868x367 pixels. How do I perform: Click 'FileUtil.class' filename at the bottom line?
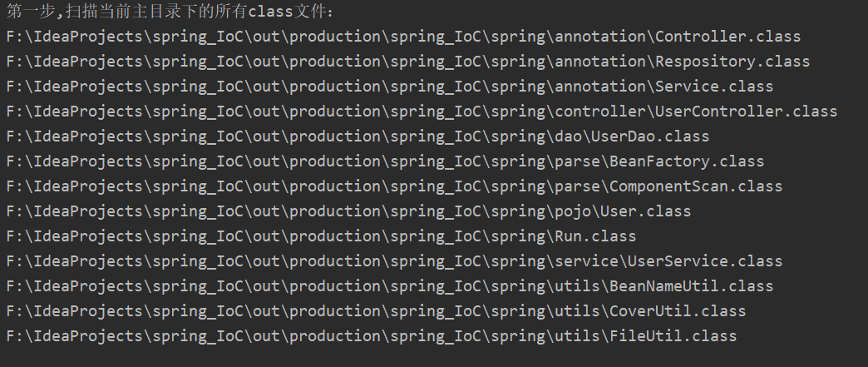point(673,336)
